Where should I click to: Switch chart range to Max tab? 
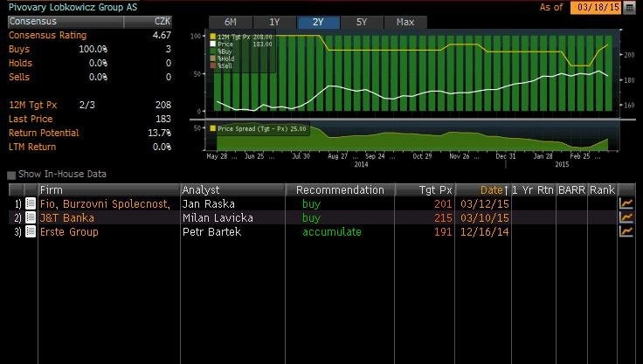click(x=405, y=22)
